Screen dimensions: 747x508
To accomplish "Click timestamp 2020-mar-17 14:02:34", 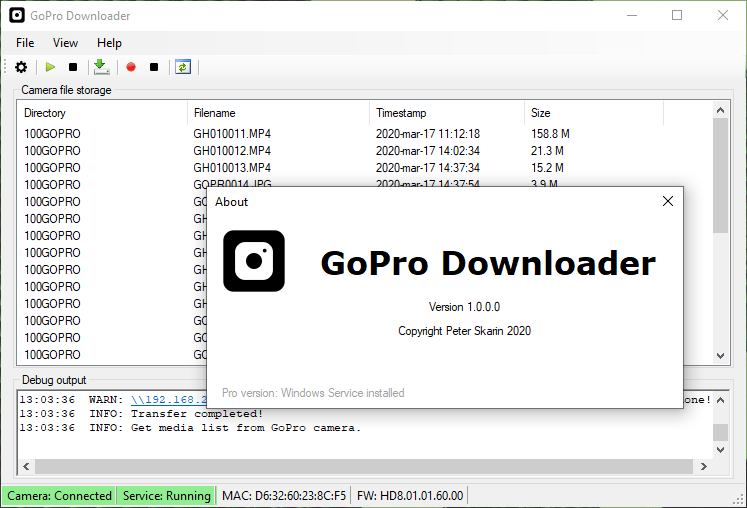I will [428, 151].
